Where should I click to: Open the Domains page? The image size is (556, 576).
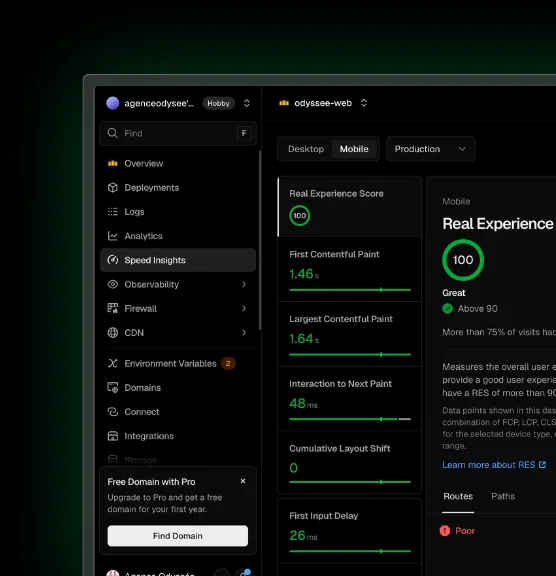178,388
